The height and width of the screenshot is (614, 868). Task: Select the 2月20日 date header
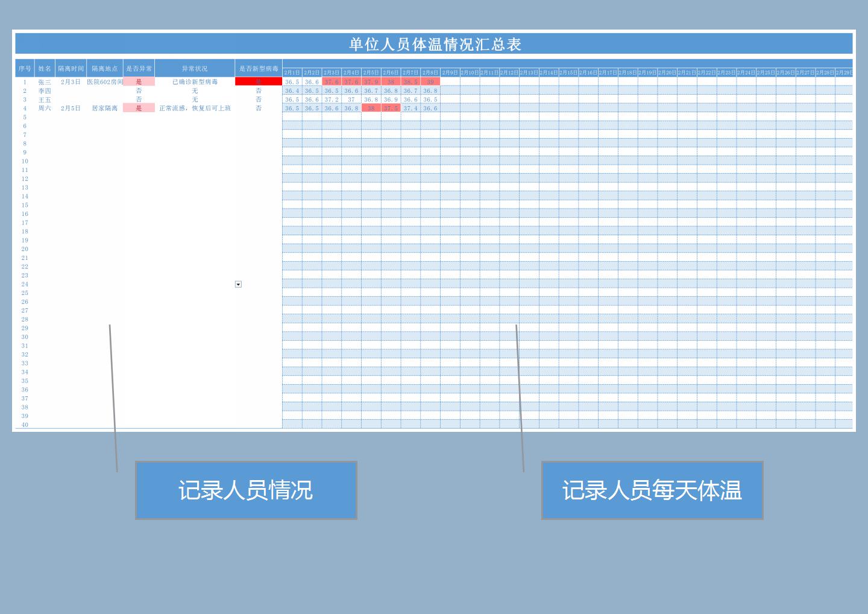coord(667,72)
